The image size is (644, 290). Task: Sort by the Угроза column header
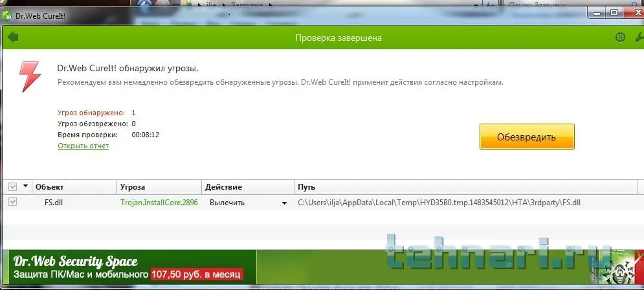tap(159, 187)
